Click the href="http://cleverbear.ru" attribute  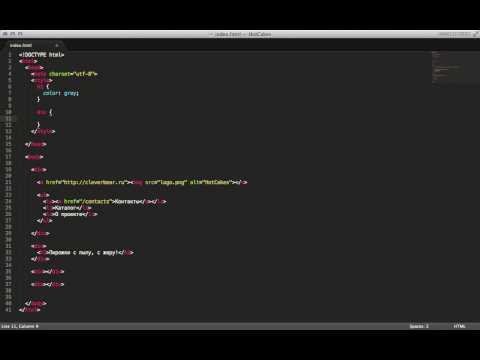86,182
